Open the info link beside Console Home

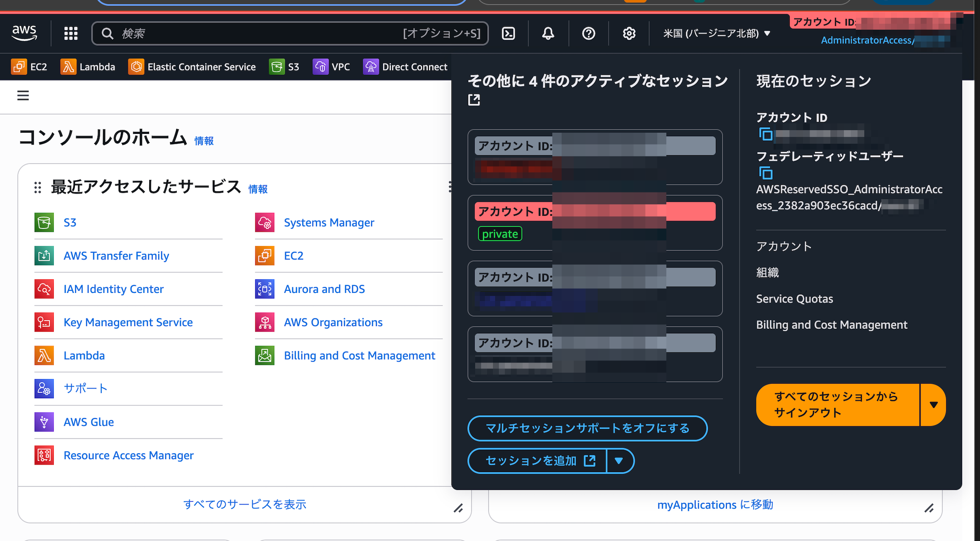(204, 141)
